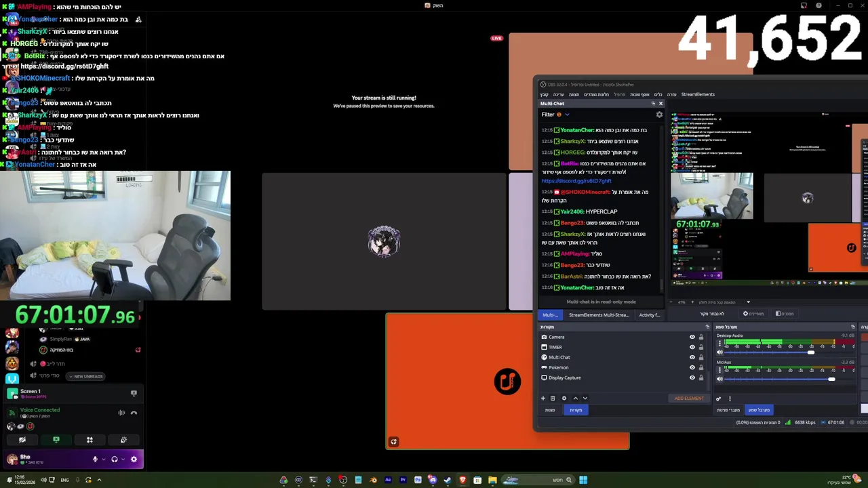Open Discord user settings gear
This screenshot has height=488, width=868.
[x=134, y=460]
